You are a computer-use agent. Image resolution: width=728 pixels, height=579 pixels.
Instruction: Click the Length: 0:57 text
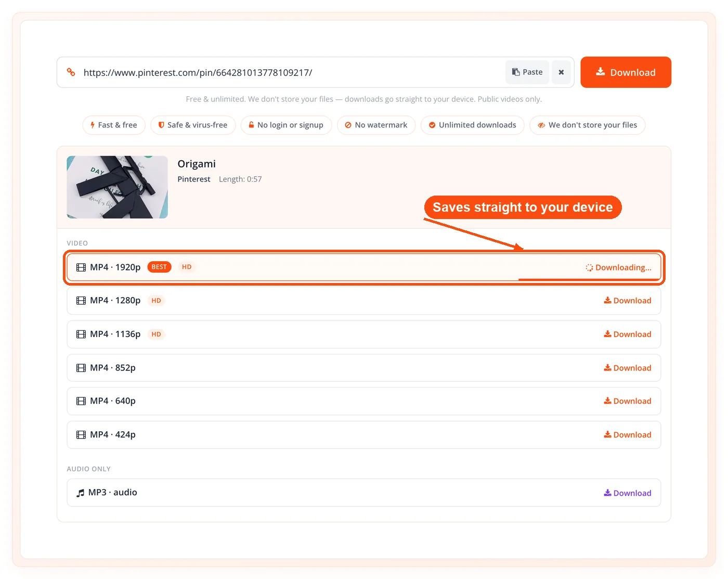(240, 179)
